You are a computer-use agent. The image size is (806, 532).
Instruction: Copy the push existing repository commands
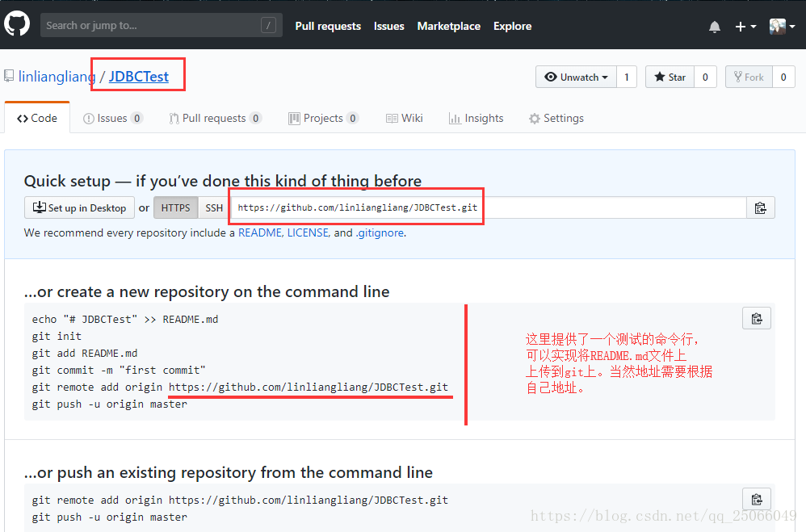[x=757, y=499]
